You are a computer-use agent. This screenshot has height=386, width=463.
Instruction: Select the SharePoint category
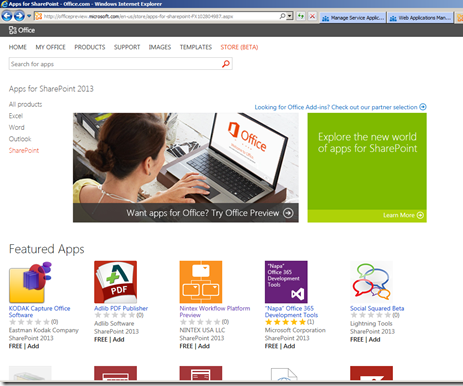click(24, 151)
